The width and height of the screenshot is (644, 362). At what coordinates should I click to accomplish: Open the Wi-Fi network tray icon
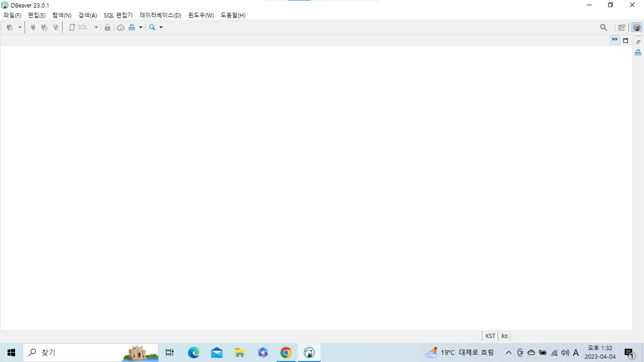tap(554, 353)
